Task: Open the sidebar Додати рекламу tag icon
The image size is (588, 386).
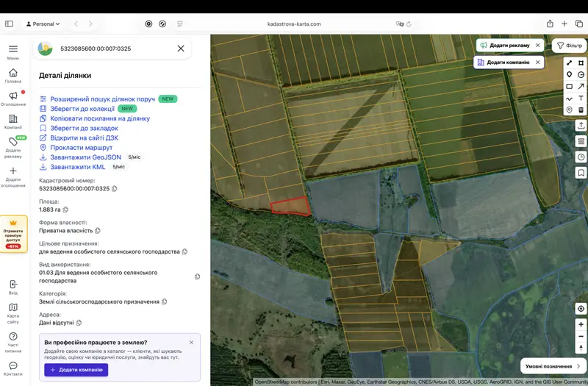Action: click(13, 141)
